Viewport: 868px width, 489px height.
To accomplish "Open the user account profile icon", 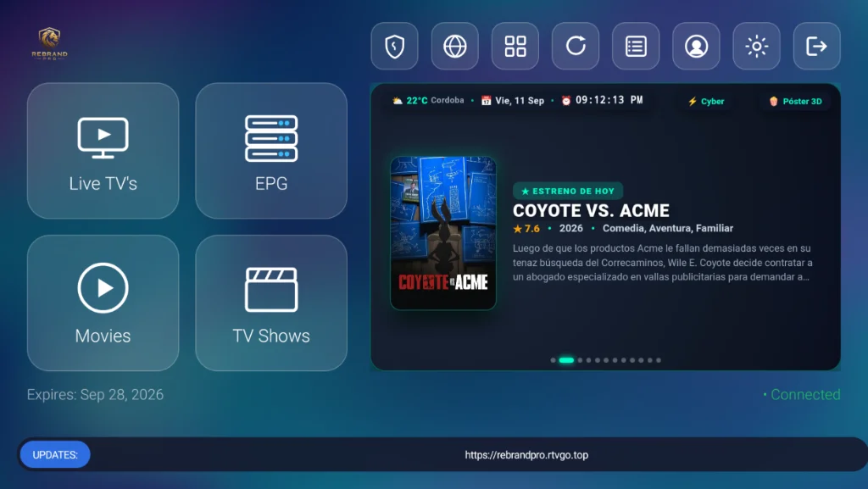I will [696, 46].
